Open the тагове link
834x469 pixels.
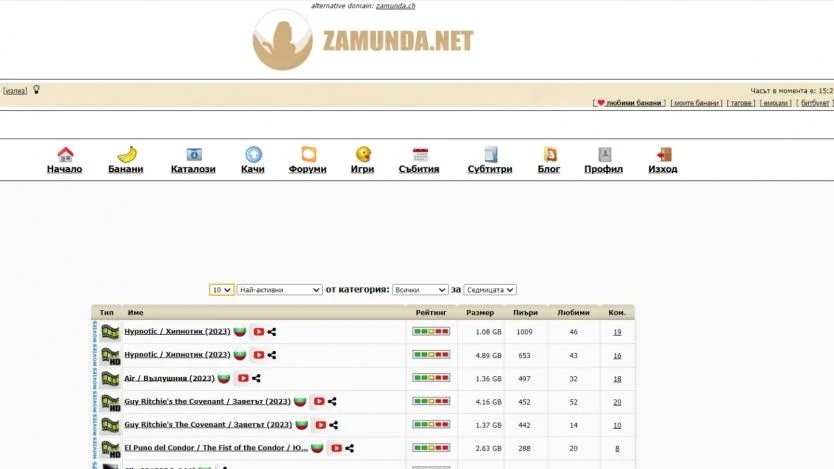741,103
